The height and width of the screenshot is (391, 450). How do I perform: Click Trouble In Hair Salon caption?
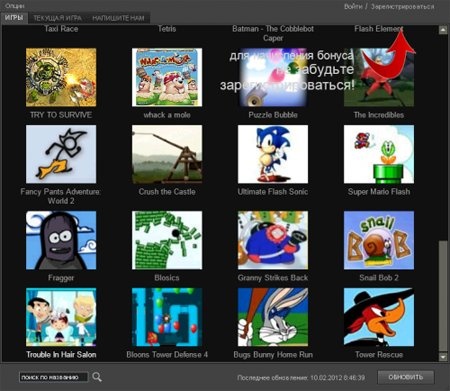pos(61,355)
